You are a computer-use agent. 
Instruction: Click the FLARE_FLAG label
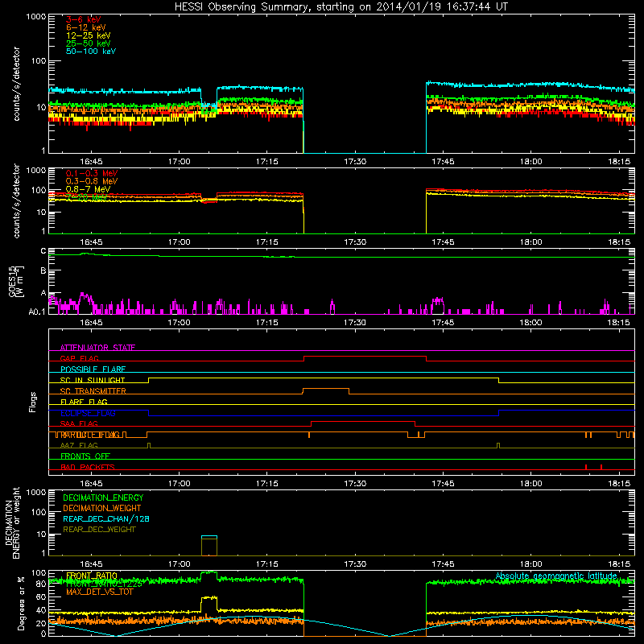[x=84, y=402]
